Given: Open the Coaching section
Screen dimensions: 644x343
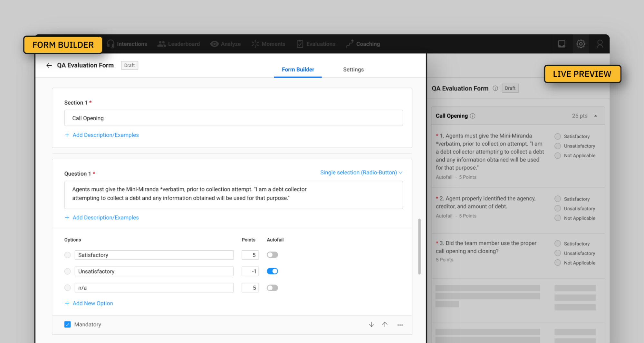Looking at the screenshot, I should [x=363, y=44].
